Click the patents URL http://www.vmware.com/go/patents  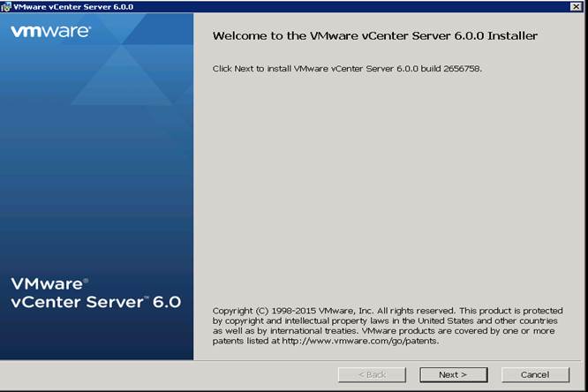(360, 341)
